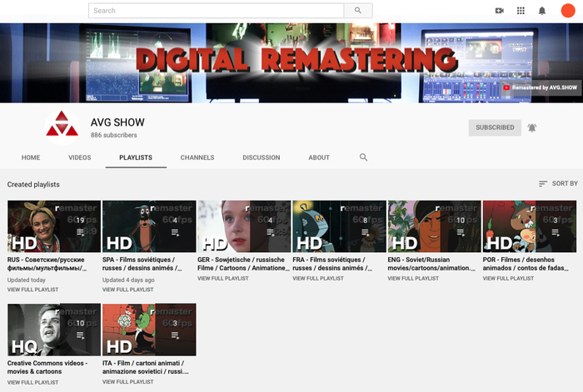583x392 pixels.
Task: Click the AVG SHOW channel name
Action: tap(117, 122)
